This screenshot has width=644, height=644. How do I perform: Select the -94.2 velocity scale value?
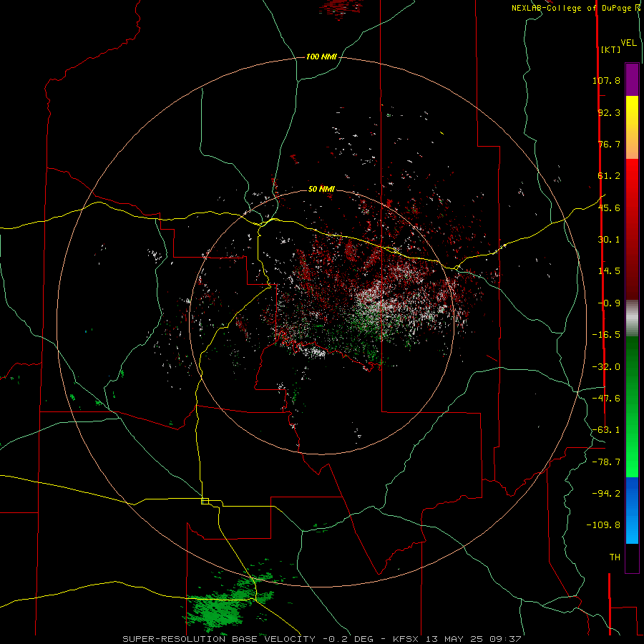(606, 493)
